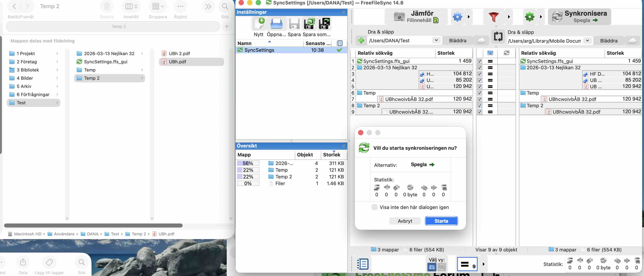Click Avbryt button in dialog

pyautogui.click(x=405, y=221)
